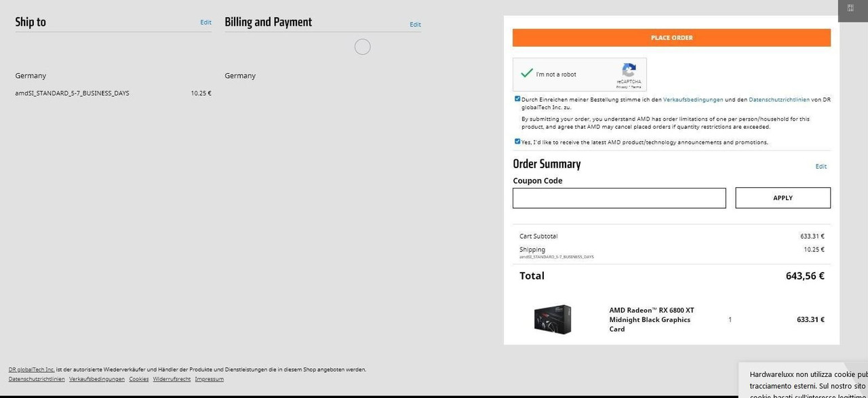This screenshot has width=868, height=398.
Task: Edit the Billing and Payment section
Action: point(415,24)
